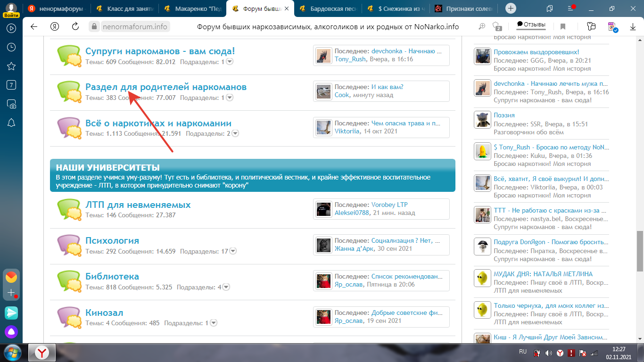
Task: Open browsing history clock icon in sidebar
Action: (x=11, y=47)
